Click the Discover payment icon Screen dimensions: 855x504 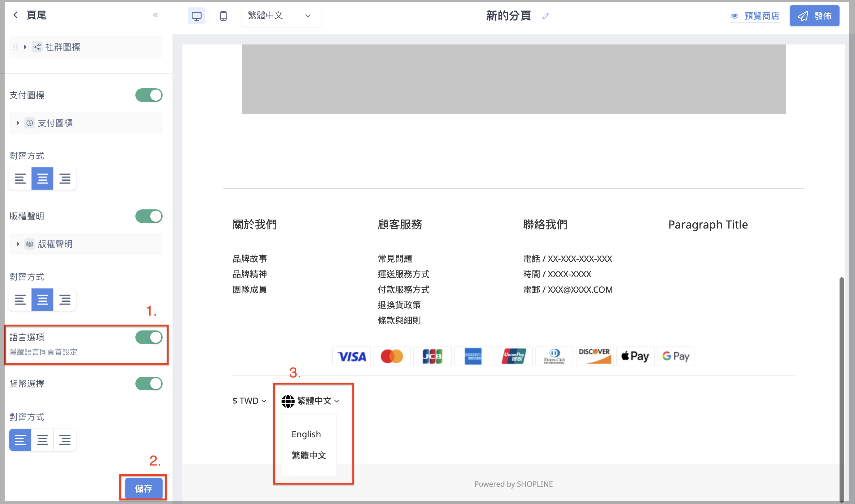tap(595, 356)
